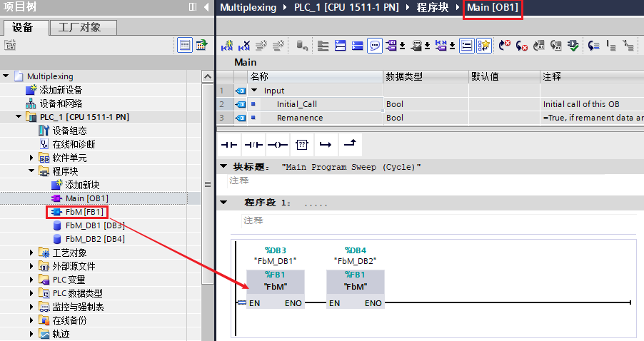Switch to the 工厂对象 tab
This screenshot has width=644, height=341.
(x=79, y=28)
